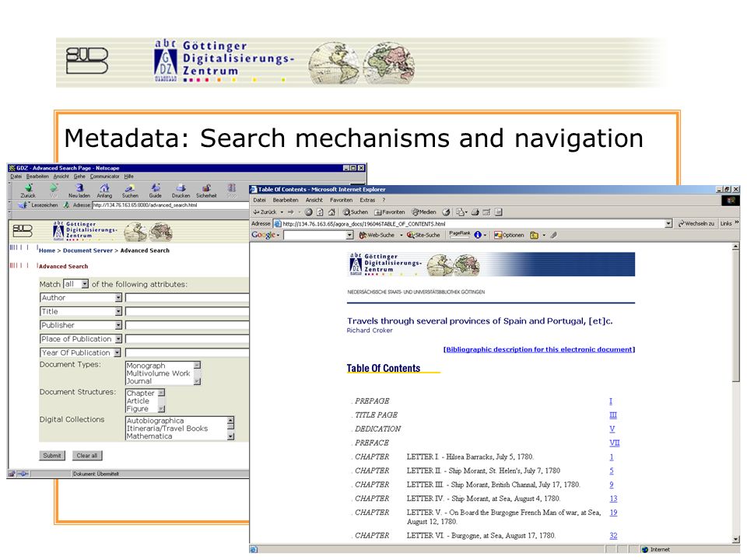
Task: Select Article in Document Structures list
Action: point(138,401)
